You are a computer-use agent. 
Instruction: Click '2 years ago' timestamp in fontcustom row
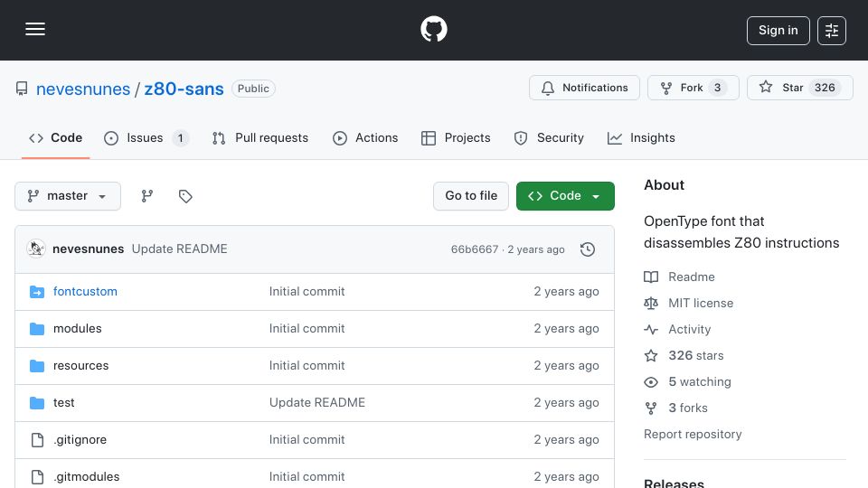click(566, 292)
